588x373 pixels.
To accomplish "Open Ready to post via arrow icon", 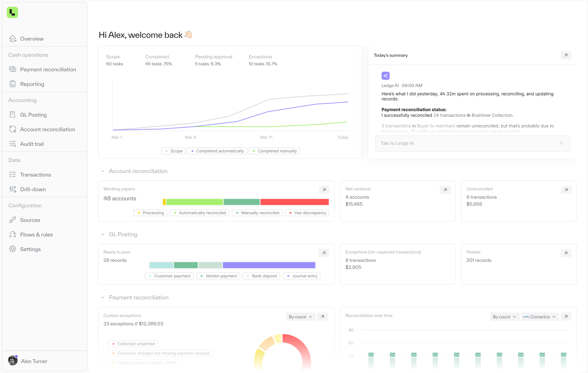I will (x=324, y=253).
